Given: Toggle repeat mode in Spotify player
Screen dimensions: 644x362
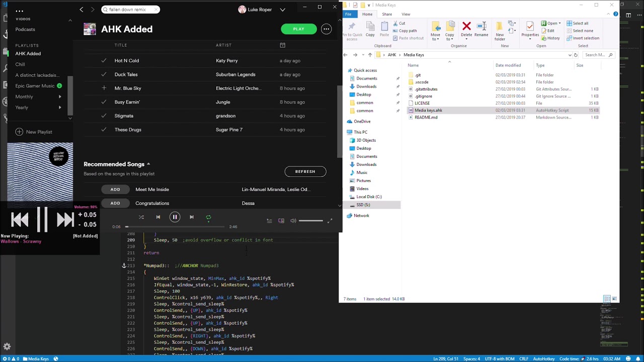Looking at the screenshot, I should point(208,217).
